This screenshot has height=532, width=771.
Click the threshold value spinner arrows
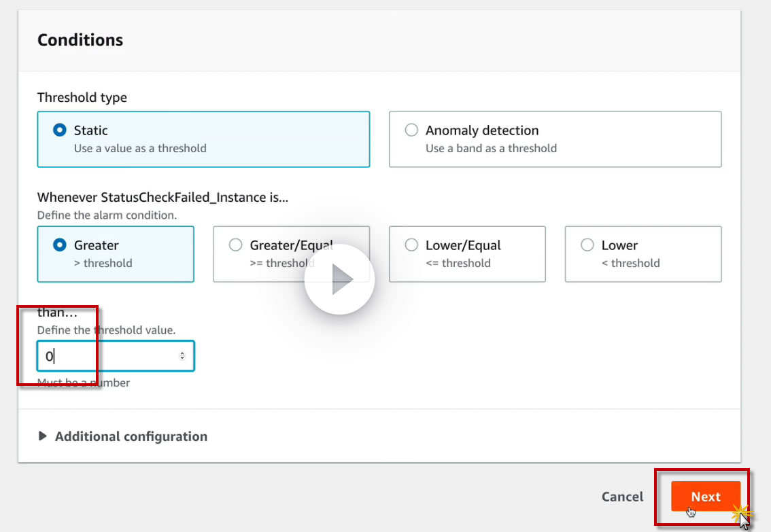click(x=182, y=356)
